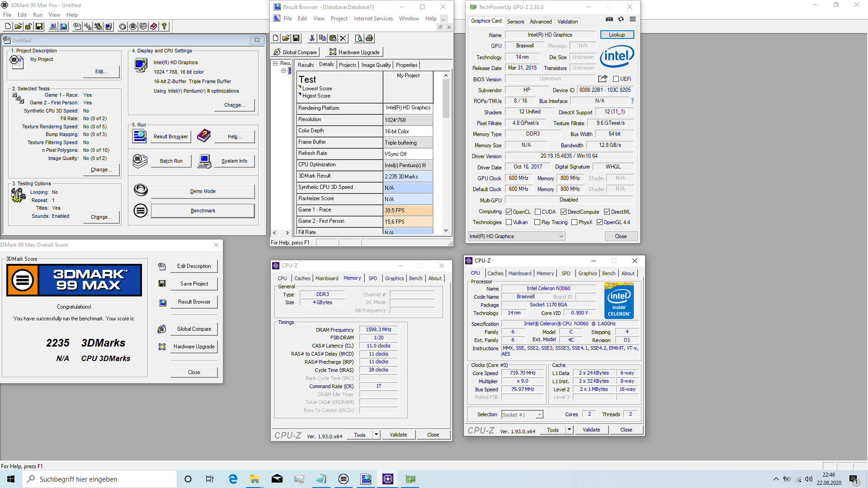This screenshot has height=488, width=868.
Task: Click Batch Run button in 3DMark
Action: pos(171,161)
